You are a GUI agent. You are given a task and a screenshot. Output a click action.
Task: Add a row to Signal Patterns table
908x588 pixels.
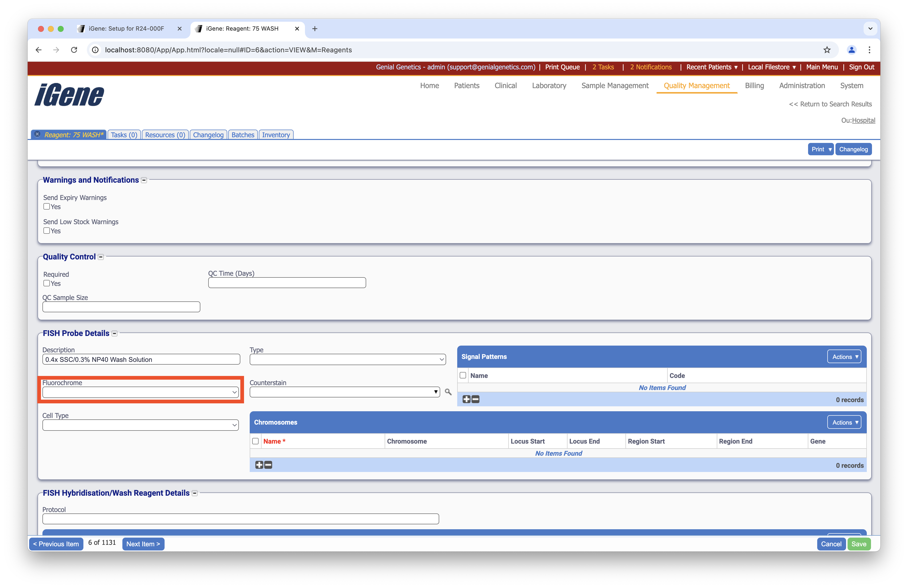[x=466, y=399]
